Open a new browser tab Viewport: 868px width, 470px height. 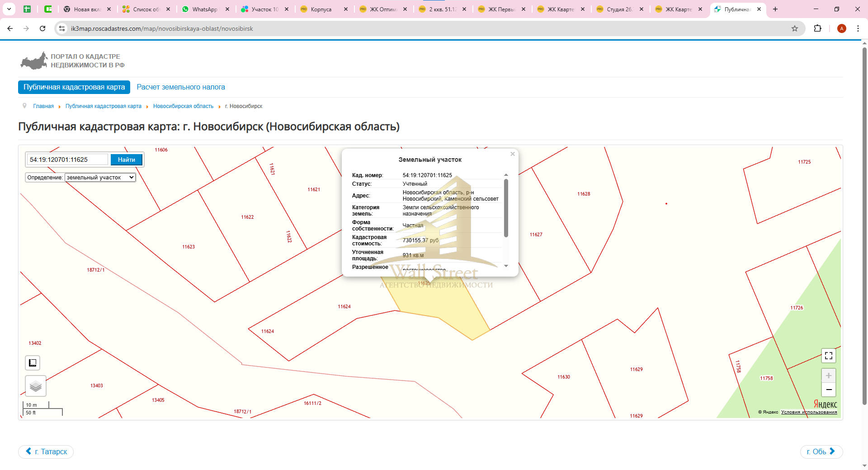point(775,9)
